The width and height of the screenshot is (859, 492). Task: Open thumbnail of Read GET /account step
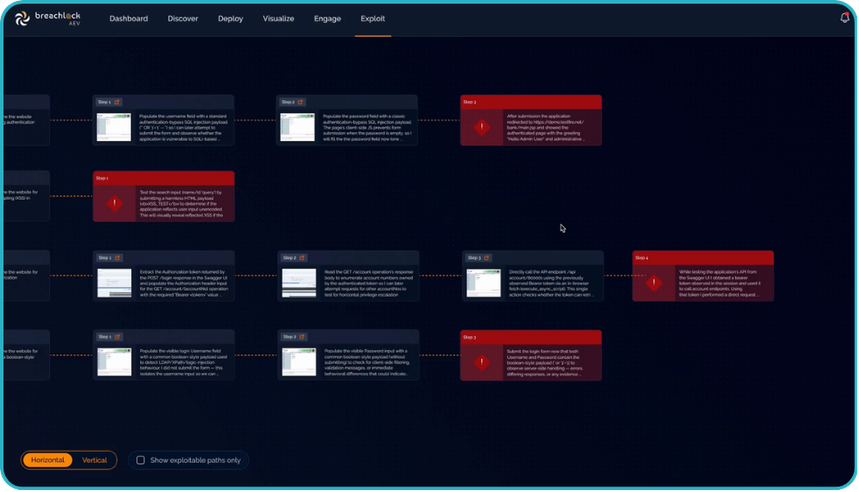[299, 283]
